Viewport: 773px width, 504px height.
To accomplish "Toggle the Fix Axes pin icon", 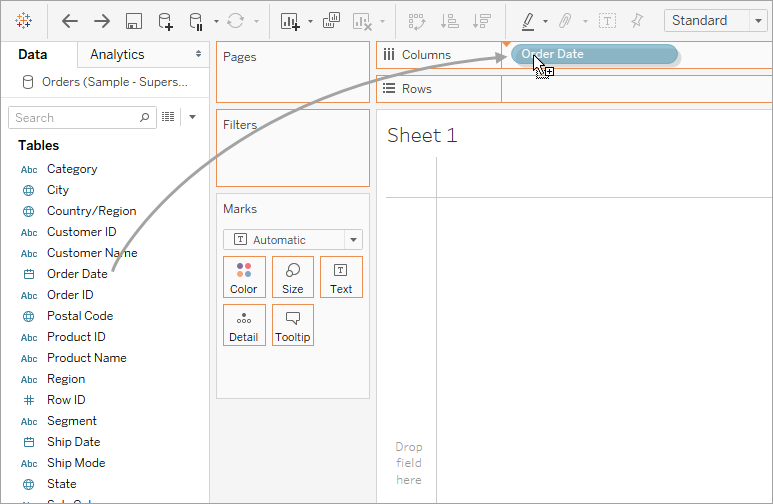I will point(637,21).
